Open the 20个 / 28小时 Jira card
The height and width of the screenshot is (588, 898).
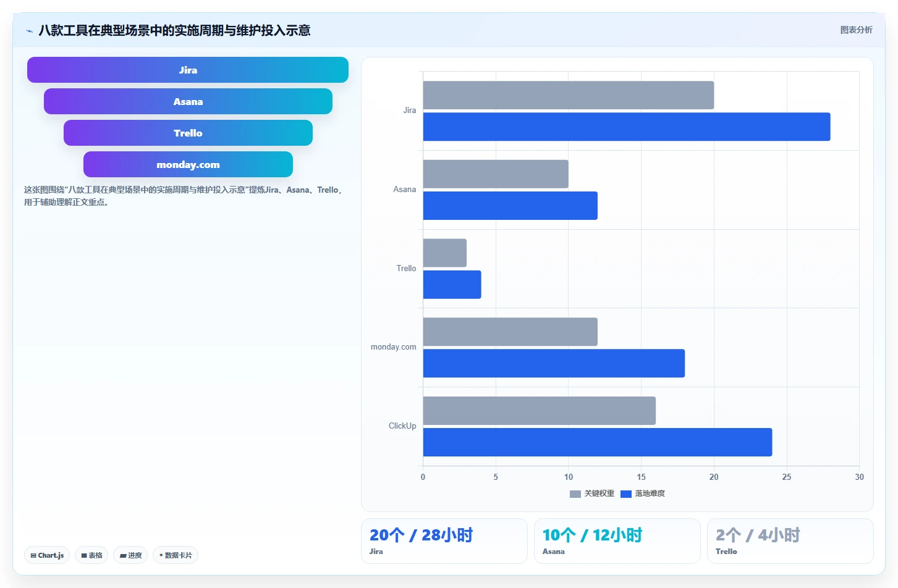[444, 541]
